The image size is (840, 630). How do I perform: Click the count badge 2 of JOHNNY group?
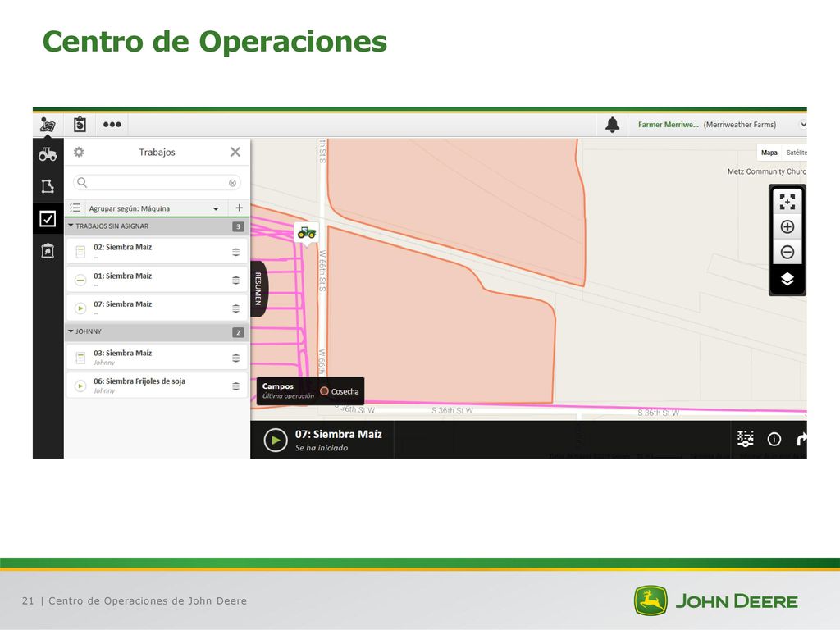[238, 333]
